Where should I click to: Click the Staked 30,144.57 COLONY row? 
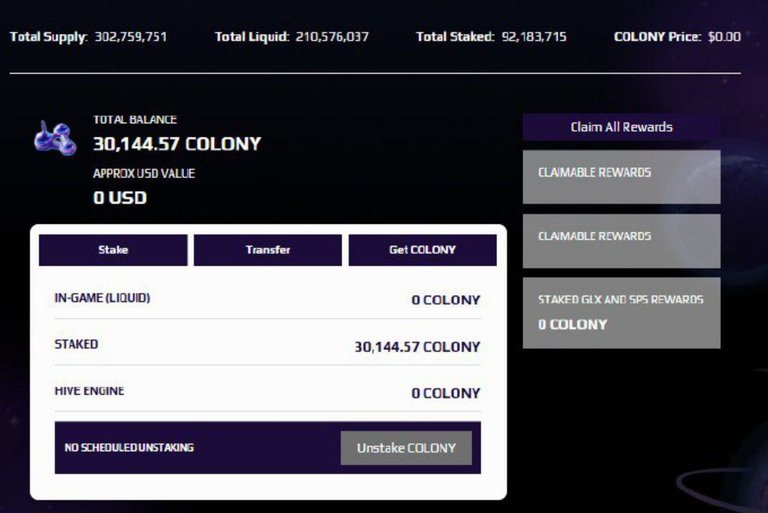tap(267, 345)
